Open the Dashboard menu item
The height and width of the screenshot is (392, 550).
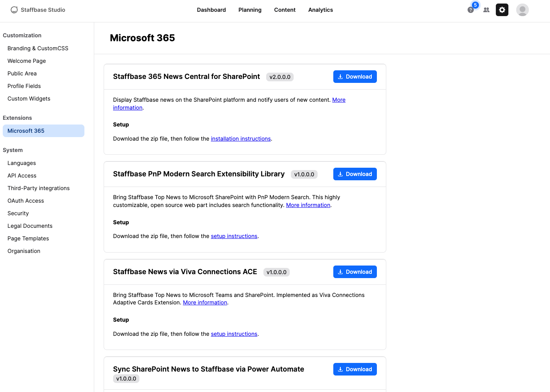(x=212, y=10)
